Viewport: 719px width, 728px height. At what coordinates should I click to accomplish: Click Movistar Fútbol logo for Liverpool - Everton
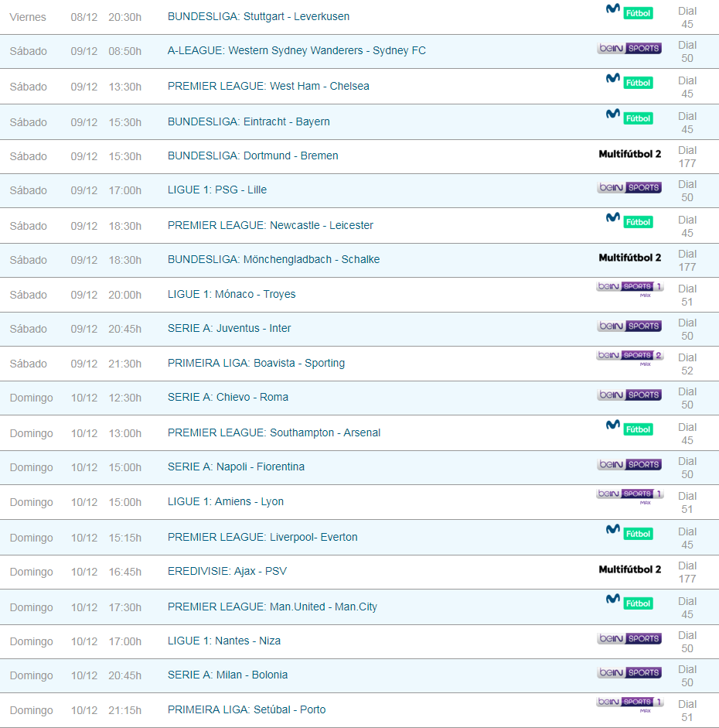click(x=629, y=531)
